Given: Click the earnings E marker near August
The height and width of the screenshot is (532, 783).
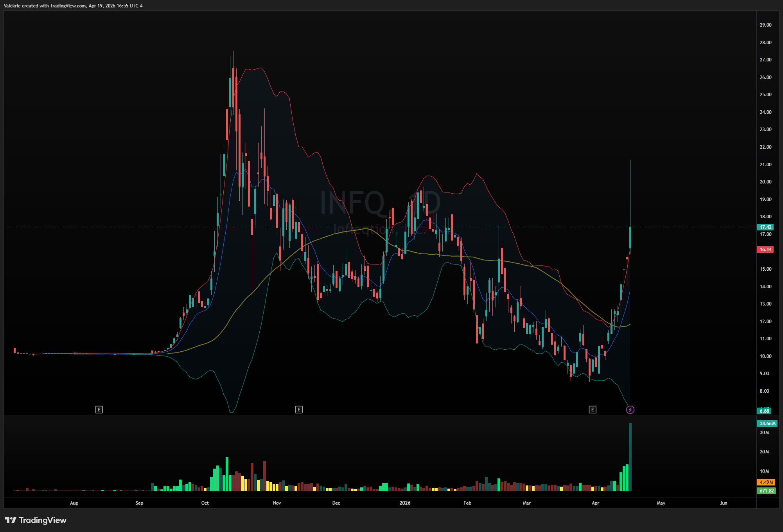Looking at the screenshot, I should (99, 410).
